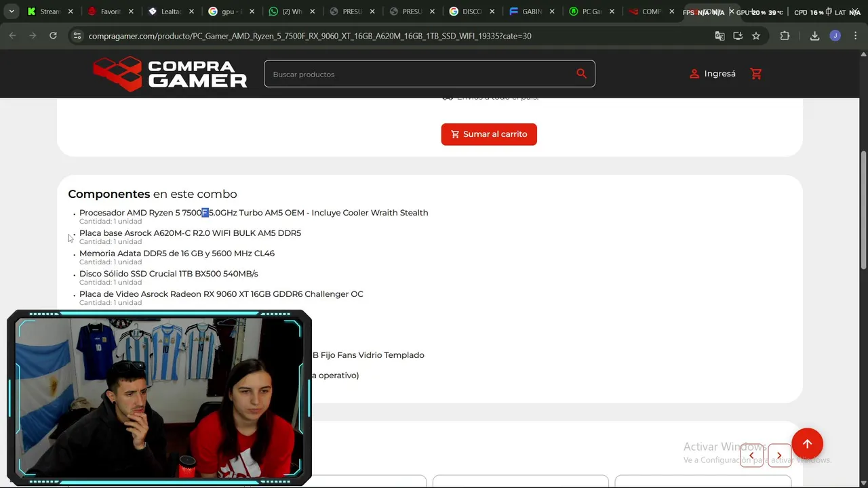Image resolution: width=868 pixels, height=488 pixels.
Task: Open site information icon in address bar
Action: point(77,36)
